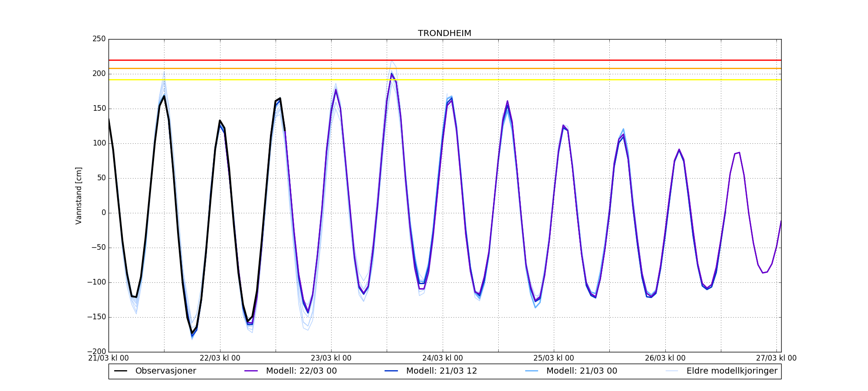The image size is (868, 391).
Task: Click the 50 y-axis tick label
Action: coord(101,178)
